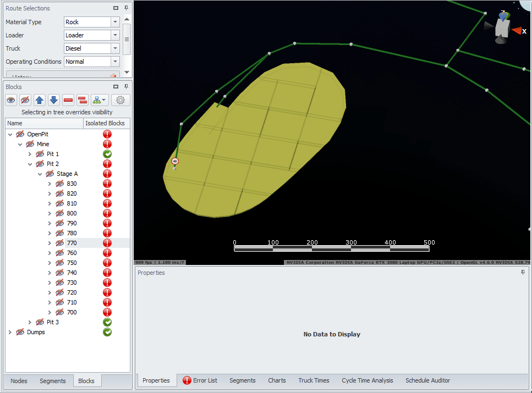
Task: Open the Blocks settings gear
Action: click(120, 100)
